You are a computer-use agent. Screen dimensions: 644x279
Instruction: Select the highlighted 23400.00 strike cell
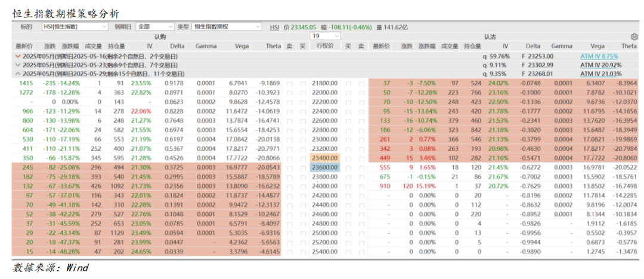point(325,158)
